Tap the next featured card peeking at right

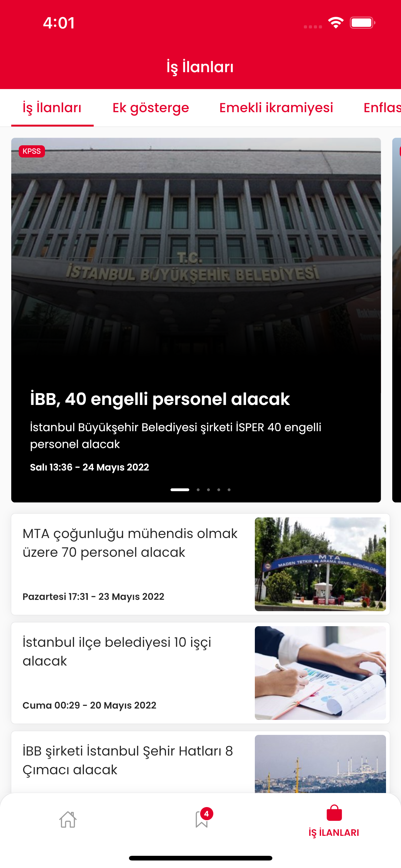click(x=397, y=320)
